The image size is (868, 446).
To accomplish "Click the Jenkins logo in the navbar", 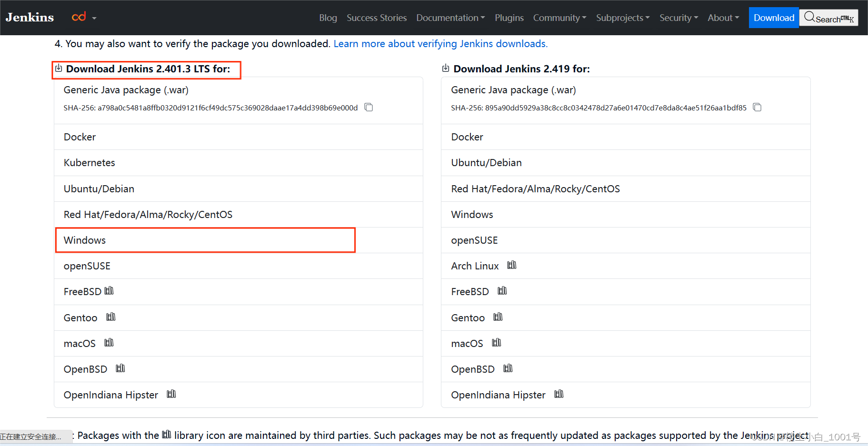I will pos(30,18).
